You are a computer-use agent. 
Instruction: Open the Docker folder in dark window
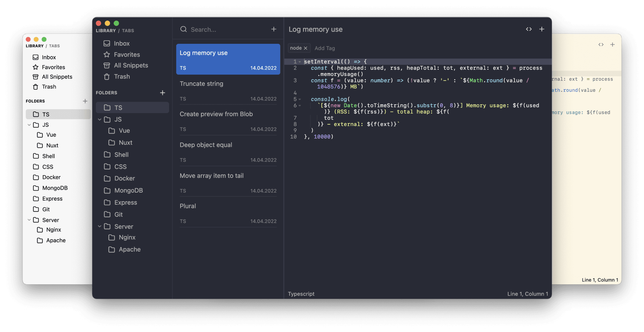(119, 178)
